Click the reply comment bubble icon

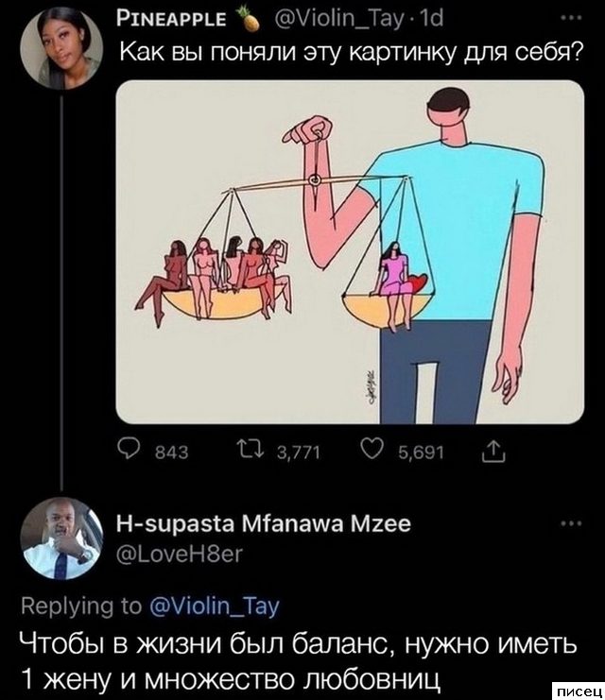tap(129, 451)
